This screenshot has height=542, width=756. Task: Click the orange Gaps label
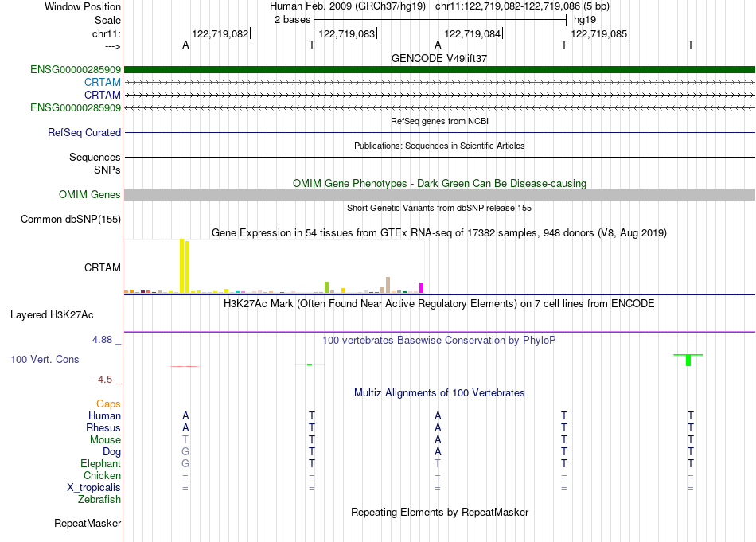[108, 404]
